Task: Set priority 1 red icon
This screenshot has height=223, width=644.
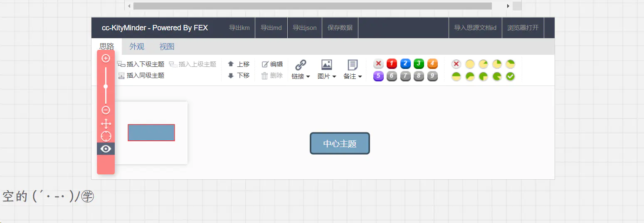Action: pos(392,64)
